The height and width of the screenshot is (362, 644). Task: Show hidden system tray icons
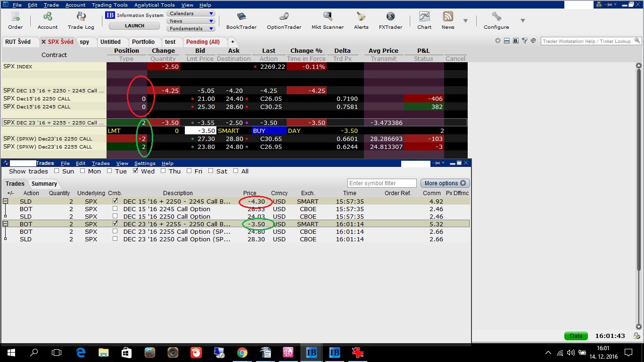(548, 353)
